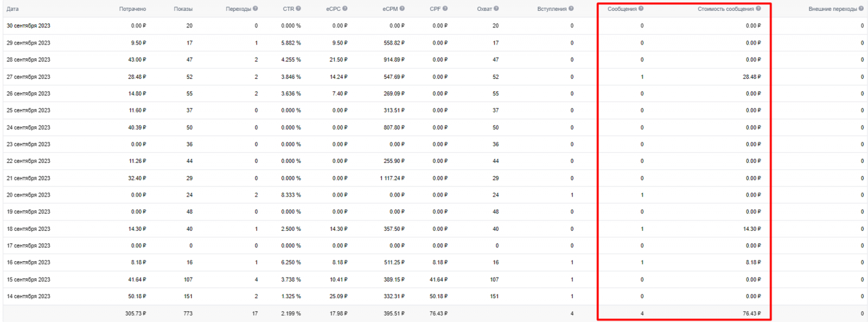
Task: Select the 20 сентября 2023 date cell
Action: coord(28,195)
